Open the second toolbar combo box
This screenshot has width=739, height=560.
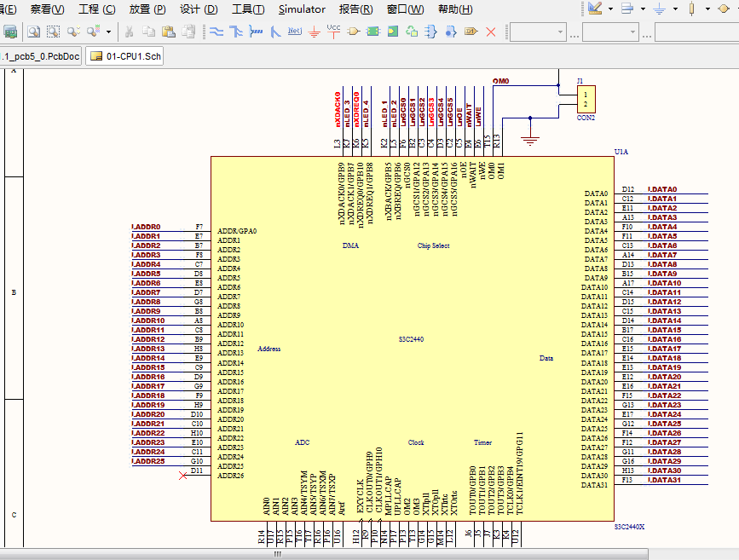click(609, 32)
